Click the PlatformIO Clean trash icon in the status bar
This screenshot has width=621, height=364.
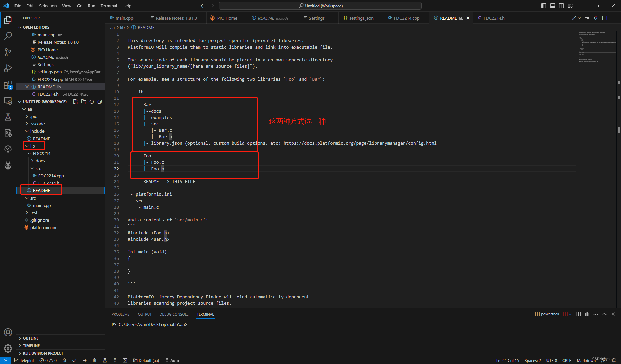click(x=95, y=360)
